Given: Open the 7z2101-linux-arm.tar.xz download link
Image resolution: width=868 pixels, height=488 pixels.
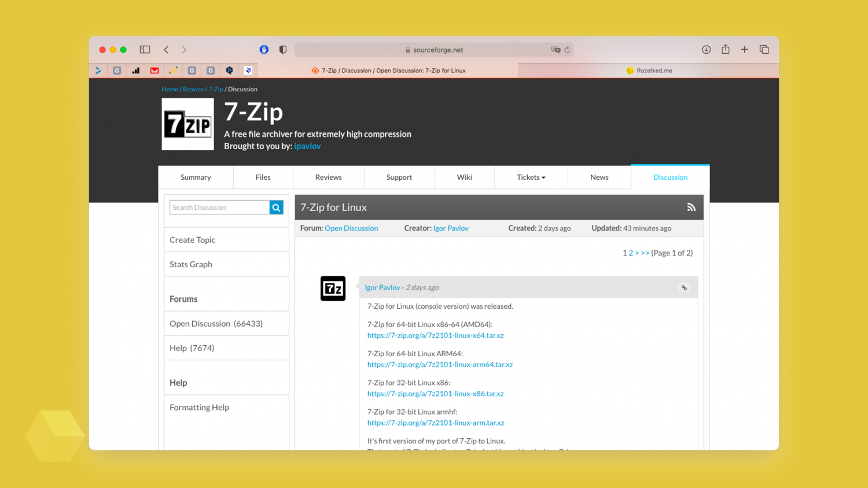Looking at the screenshot, I should tap(436, 423).
